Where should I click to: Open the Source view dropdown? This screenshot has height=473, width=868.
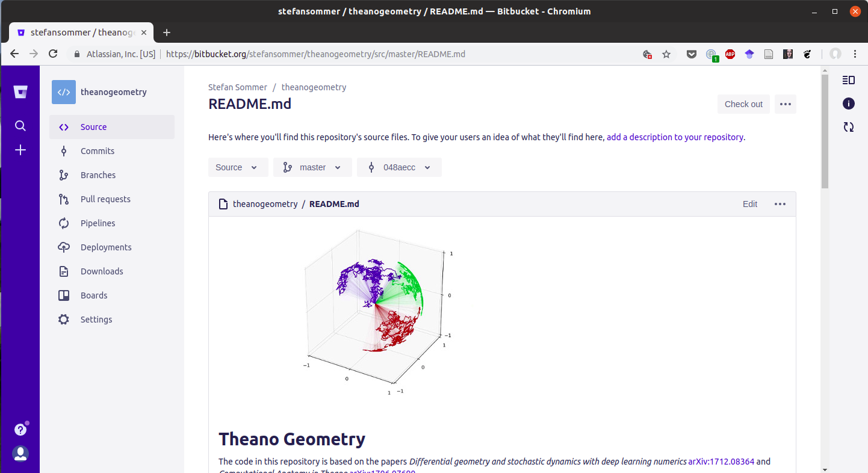[238, 167]
